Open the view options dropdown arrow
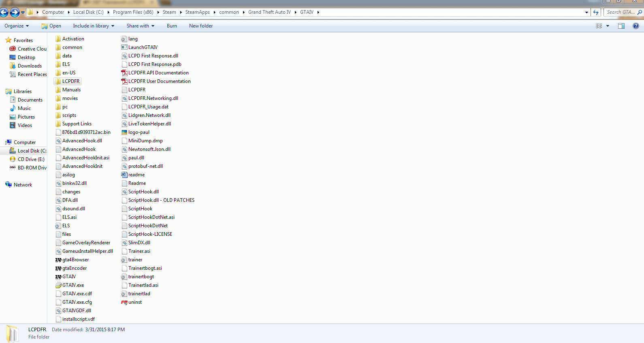The height and width of the screenshot is (343, 644). (608, 26)
